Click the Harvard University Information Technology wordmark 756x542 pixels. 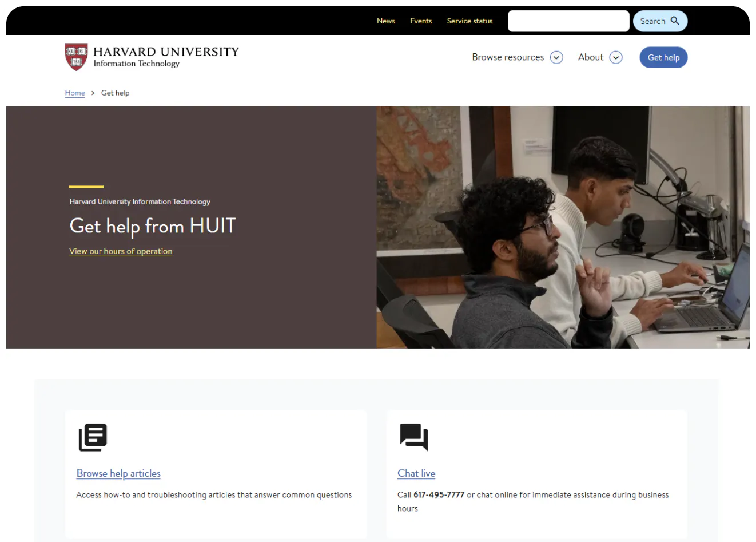(166, 57)
